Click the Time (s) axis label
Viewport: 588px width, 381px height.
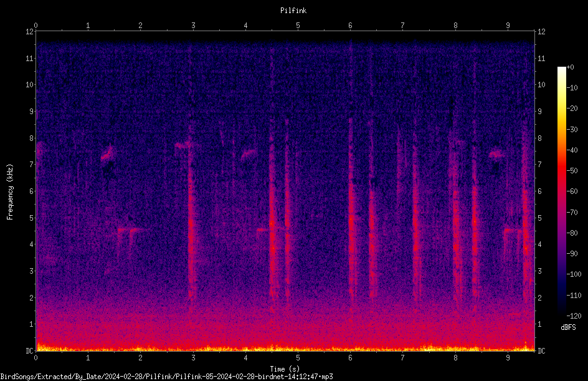285,369
